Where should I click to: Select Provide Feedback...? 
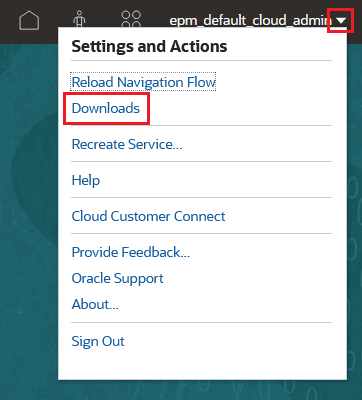click(x=131, y=252)
